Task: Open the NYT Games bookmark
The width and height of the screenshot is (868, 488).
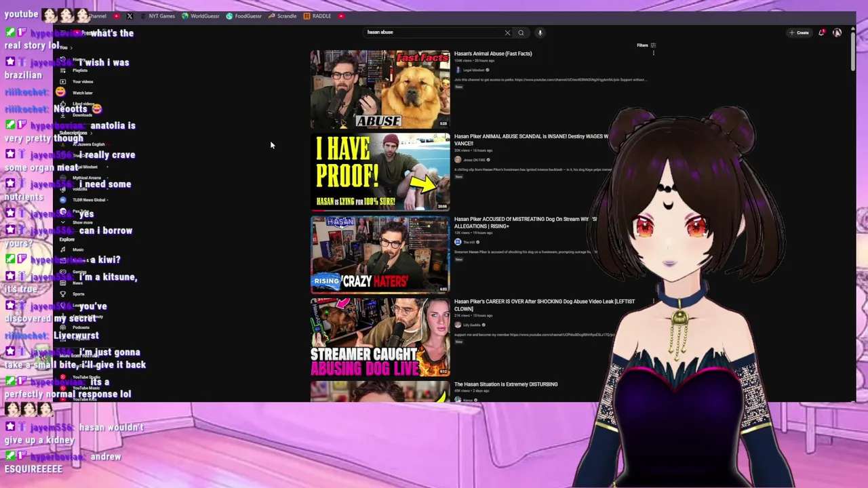Action: point(157,16)
